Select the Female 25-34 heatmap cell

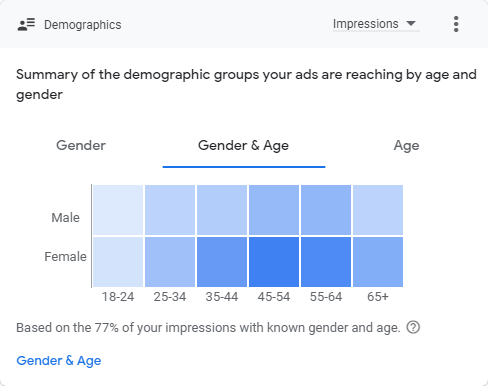click(170, 262)
